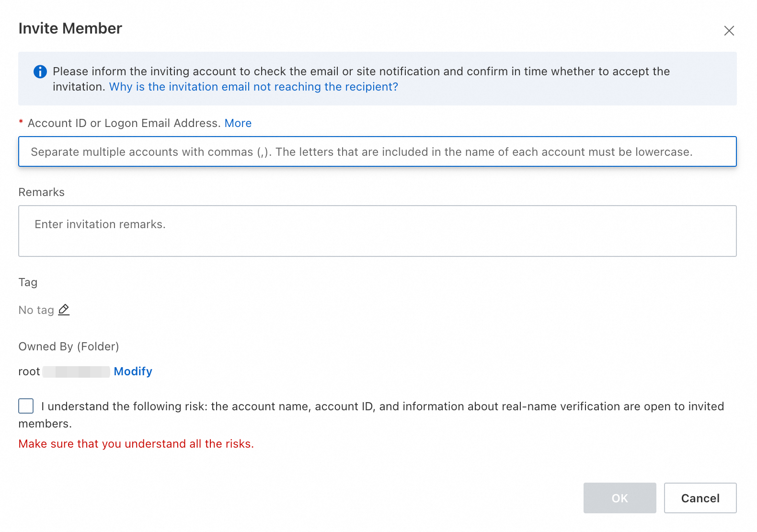This screenshot has width=757, height=532.
Task: Click Modify to change the owning folder
Action: coord(133,371)
